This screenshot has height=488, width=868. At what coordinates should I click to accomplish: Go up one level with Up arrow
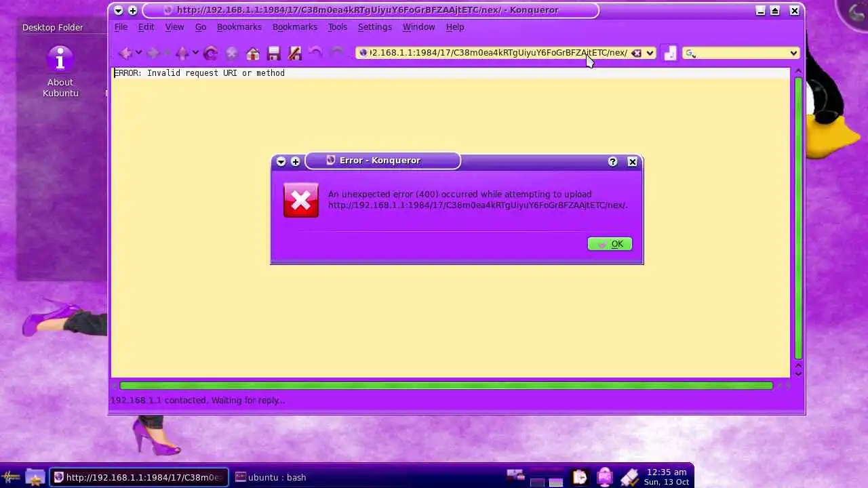(182, 53)
